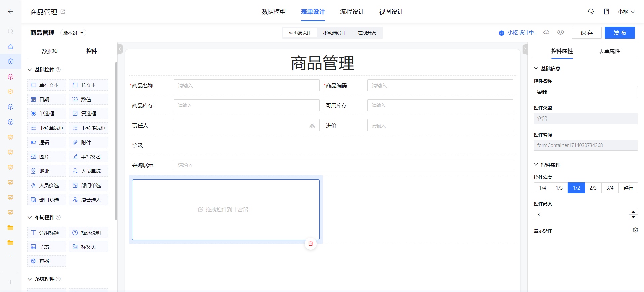Delete the container with trash icon
Image resolution: width=644 pixels, height=292 pixels.
coord(311,243)
